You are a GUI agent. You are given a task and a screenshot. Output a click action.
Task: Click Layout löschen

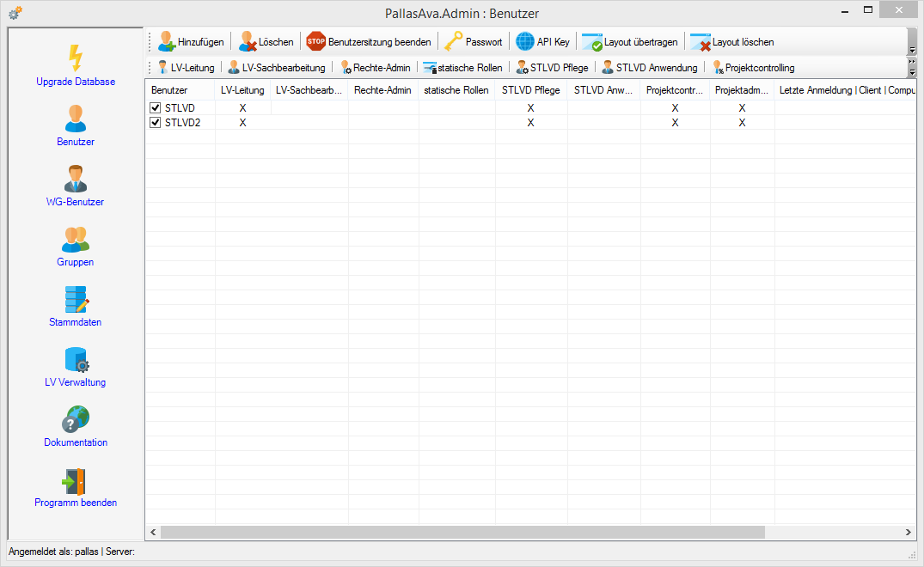[x=731, y=42]
